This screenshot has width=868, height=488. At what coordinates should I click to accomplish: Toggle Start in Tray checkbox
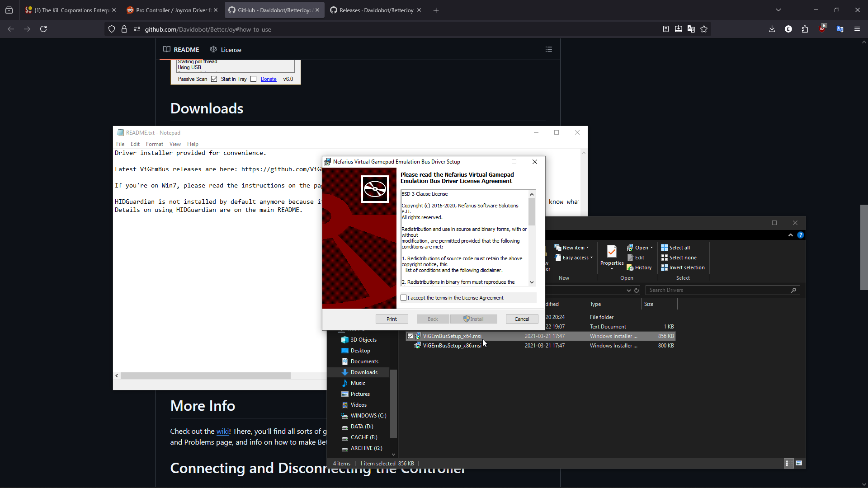(x=254, y=79)
